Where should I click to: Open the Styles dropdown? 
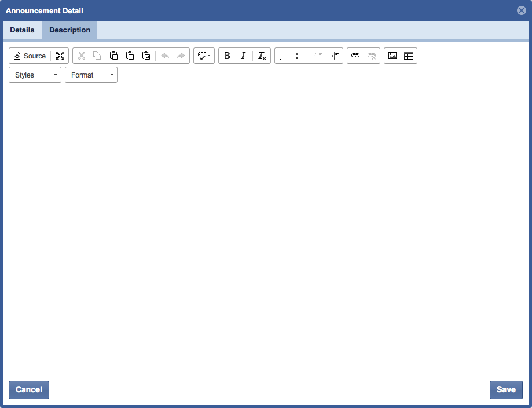coord(35,75)
